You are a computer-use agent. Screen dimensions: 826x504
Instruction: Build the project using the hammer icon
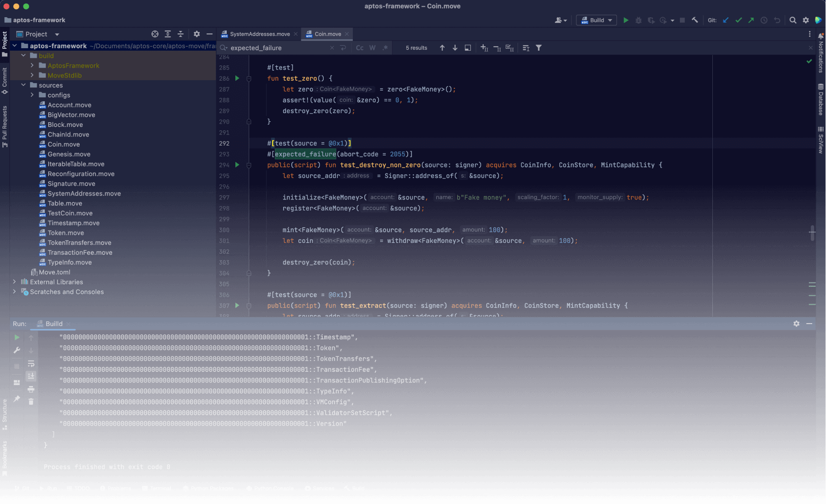[695, 20]
